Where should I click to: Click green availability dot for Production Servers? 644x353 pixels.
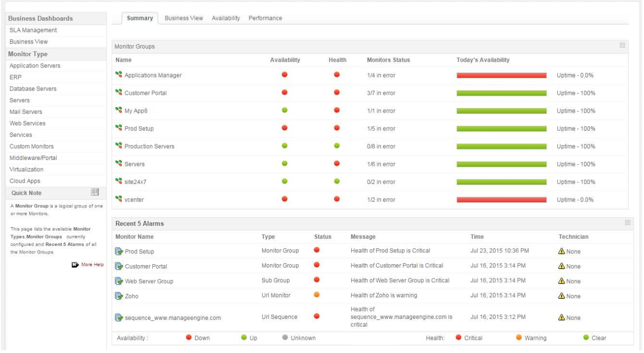284,146
